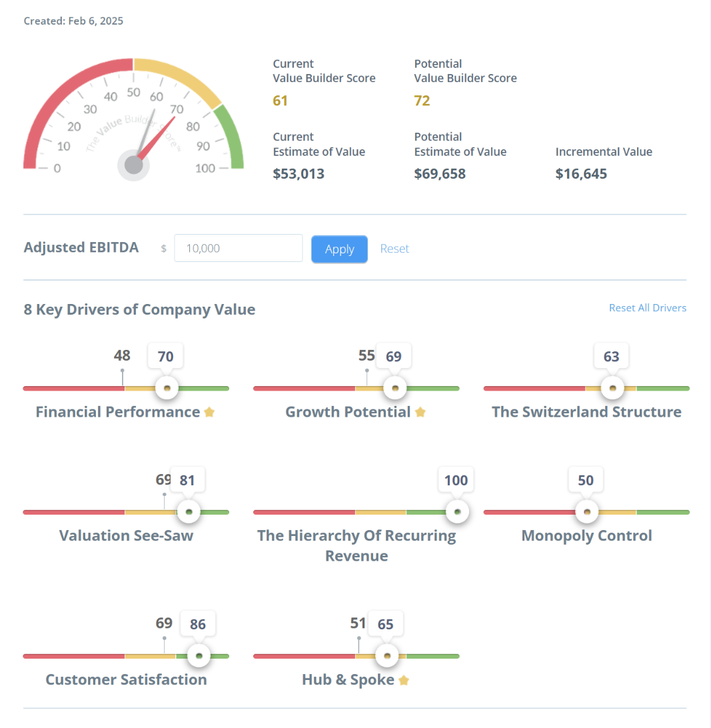Image resolution: width=711 pixels, height=728 pixels.
Task: Click the star icon beside Financial Performance
Action: coord(209,412)
